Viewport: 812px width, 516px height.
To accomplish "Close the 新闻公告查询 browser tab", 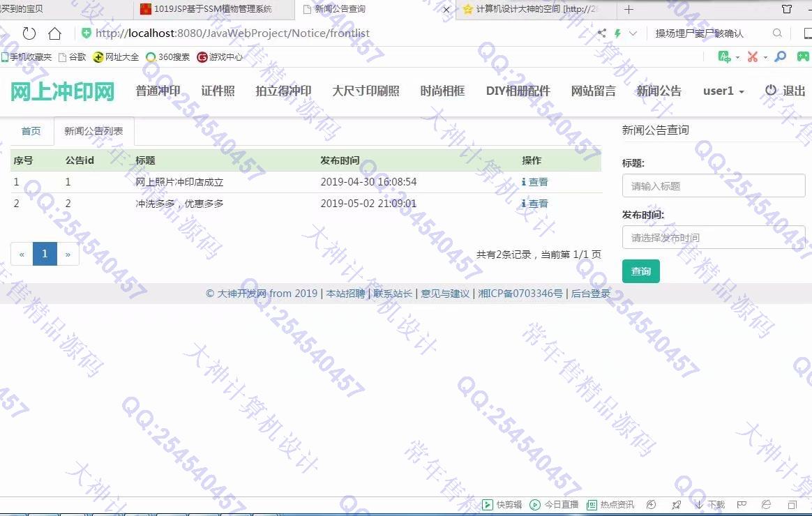I will pyautogui.click(x=446, y=9).
